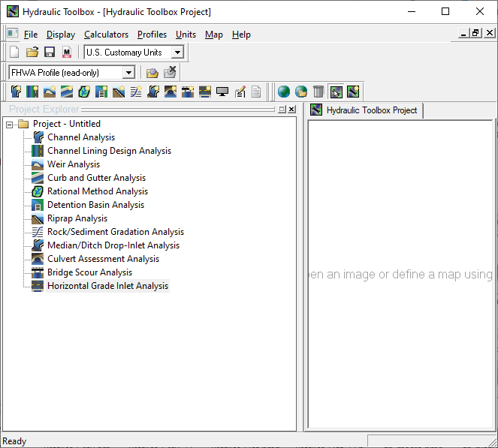Select Curb and Gutter Analysis tree item
Screen dimensions: 498x448
coord(96,178)
